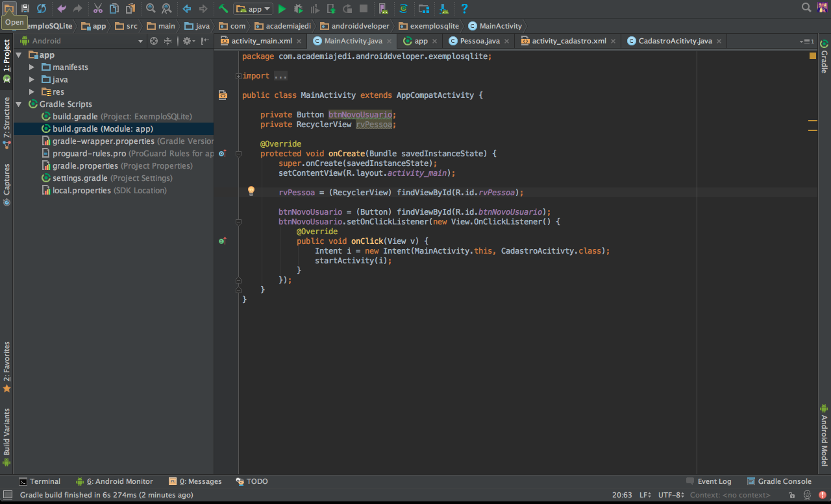
Task: Open the activity_cadastro.xml tab
Action: (569, 41)
